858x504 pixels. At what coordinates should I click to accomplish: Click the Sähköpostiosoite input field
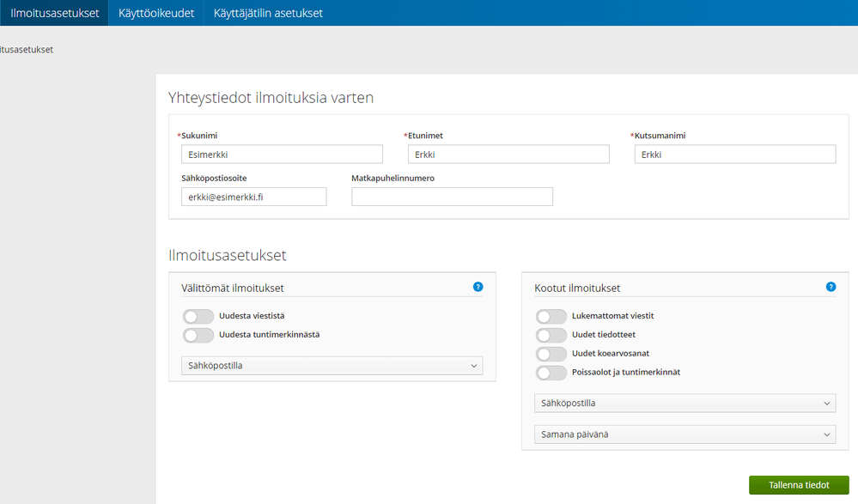click(254, 197)
